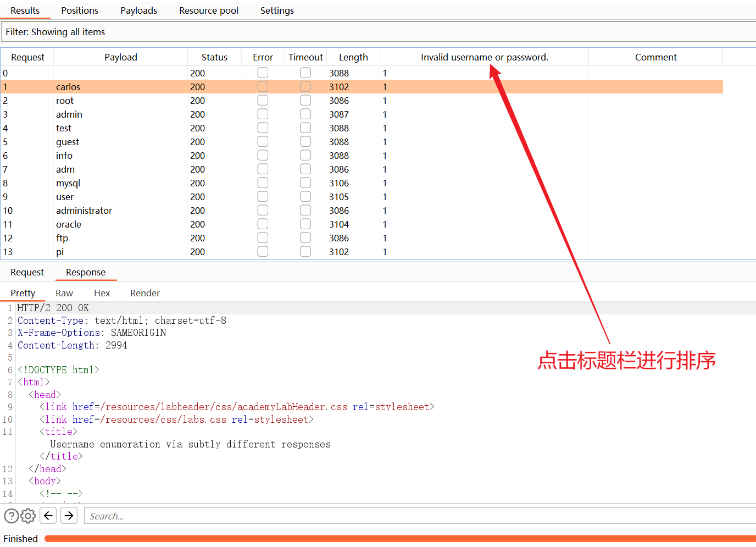756x547 pixels.
Task: Toggle Timeout checkbox for root row
Action: 305,101
